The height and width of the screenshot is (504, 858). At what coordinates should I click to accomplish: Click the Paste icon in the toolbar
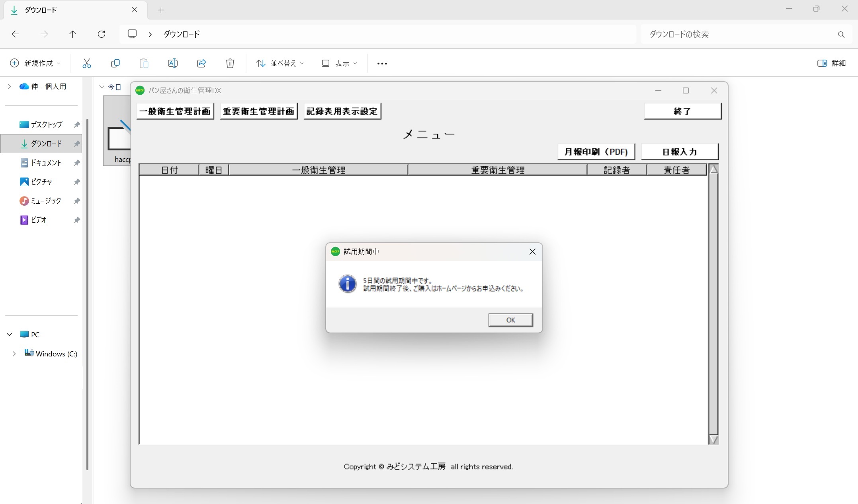(x=144, y=63)
